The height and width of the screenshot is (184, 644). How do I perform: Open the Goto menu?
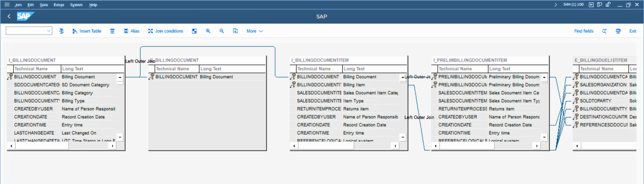click(44, 5)
